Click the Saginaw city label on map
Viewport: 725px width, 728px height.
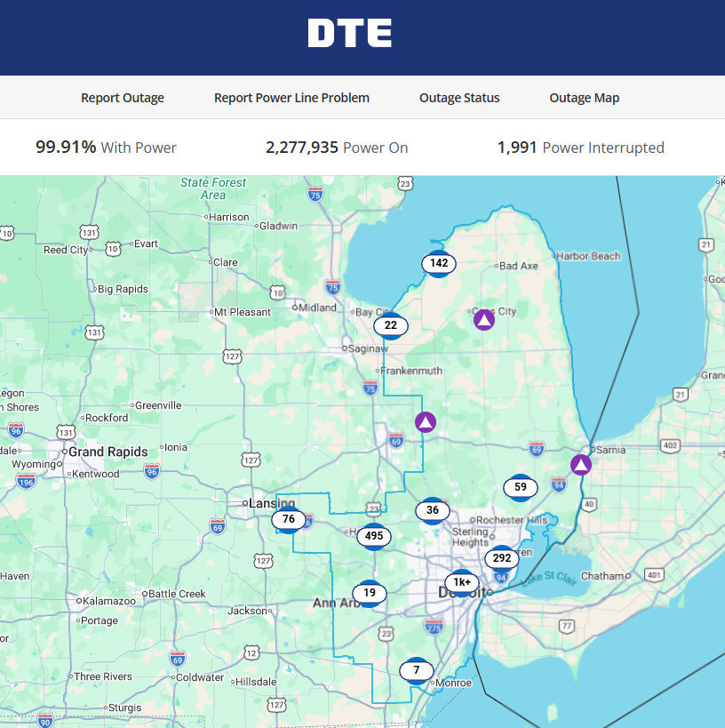pyautogui.click(x=368, y=348)
